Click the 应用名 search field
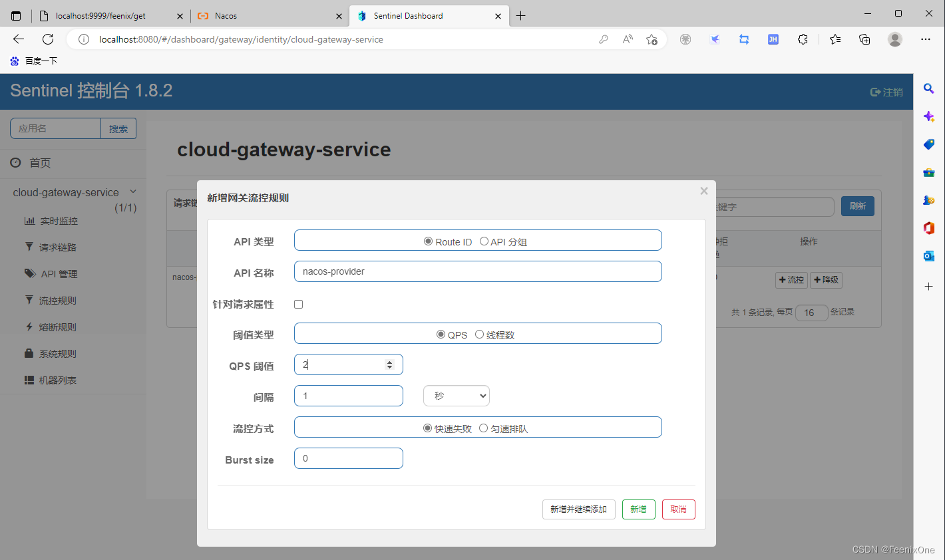Viewport: 945px width, 560px height. coord(55,128)
